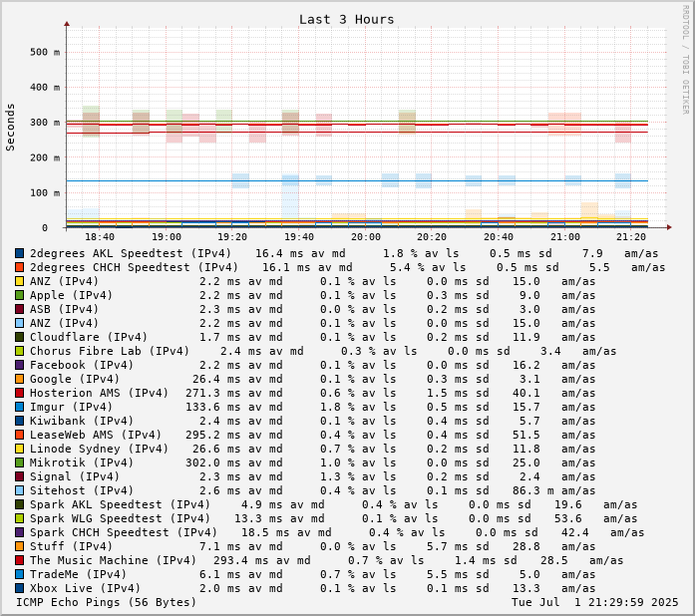Click the Spark AKL Speedtest legend swatch
This screenshot has width=695, height=616.
point(19,504)
